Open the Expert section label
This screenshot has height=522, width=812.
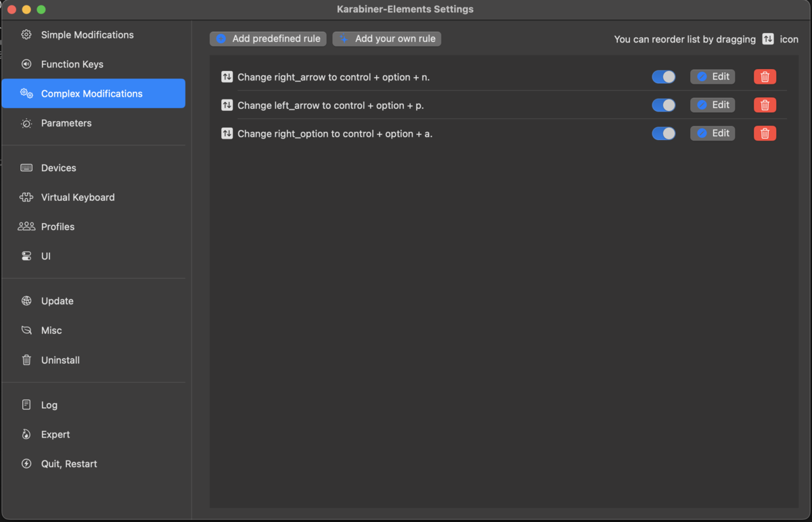pyautogui.click(x=55, y=434)
